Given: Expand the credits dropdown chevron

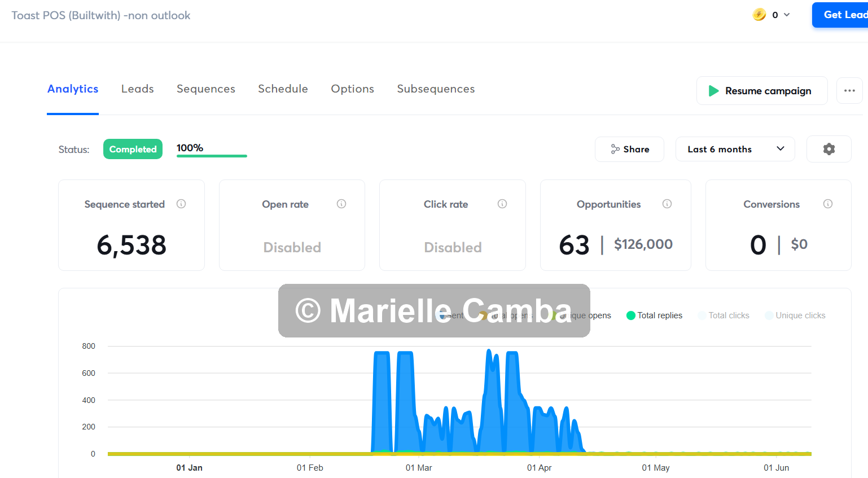Looking at the screenshot, I should point(787,15).
